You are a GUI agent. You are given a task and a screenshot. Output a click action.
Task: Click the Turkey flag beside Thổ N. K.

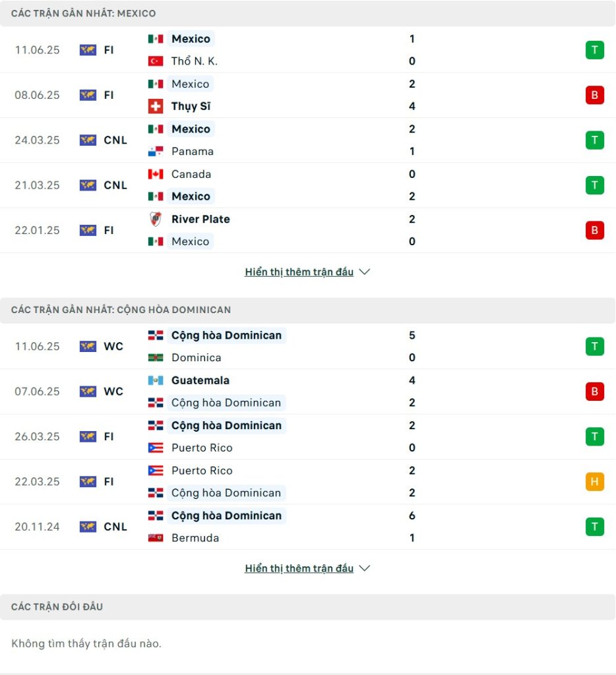point(156,61)
